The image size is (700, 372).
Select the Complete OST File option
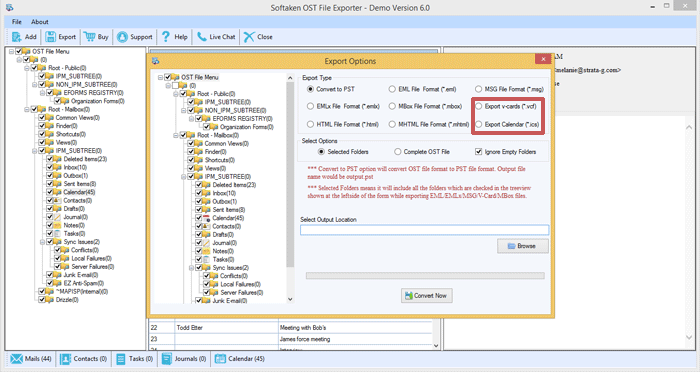(397, 152)
